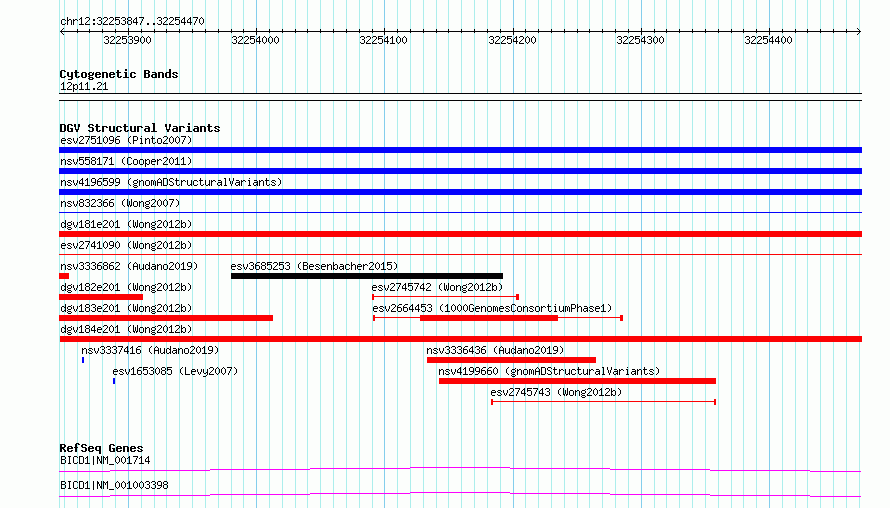This screenshot has height=508, width=890.
Task: Click the right arrow of the ruler
Action: [x=859, y=32]
